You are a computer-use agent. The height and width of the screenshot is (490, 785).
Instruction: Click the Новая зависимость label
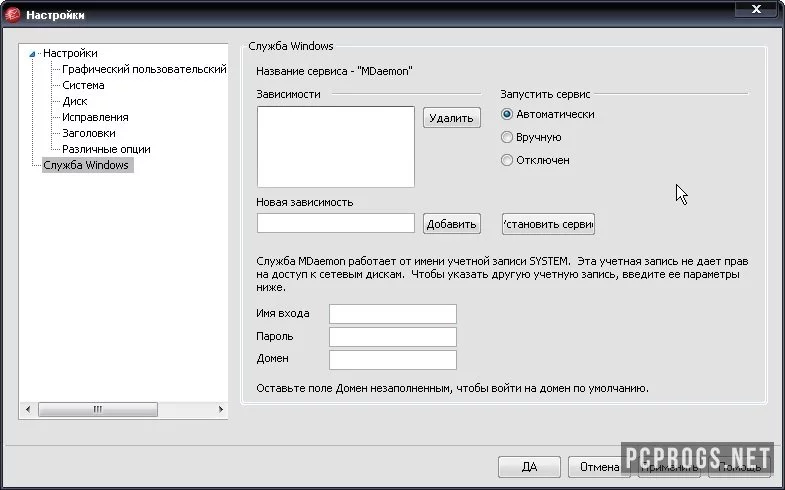[x=304, y=202]
